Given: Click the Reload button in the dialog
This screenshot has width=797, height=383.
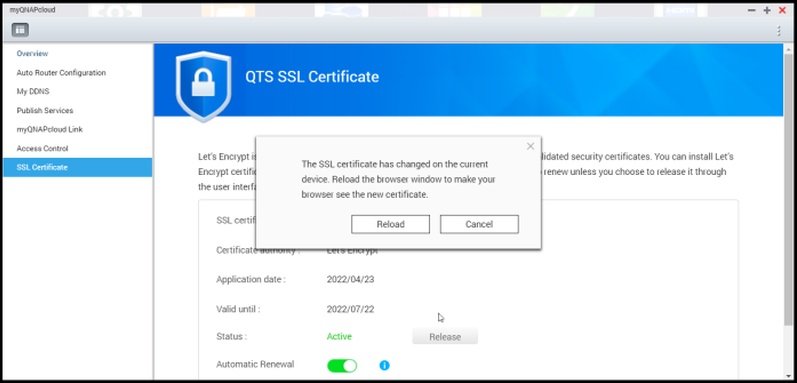Looking at the screenshot, I should [390, 224].
